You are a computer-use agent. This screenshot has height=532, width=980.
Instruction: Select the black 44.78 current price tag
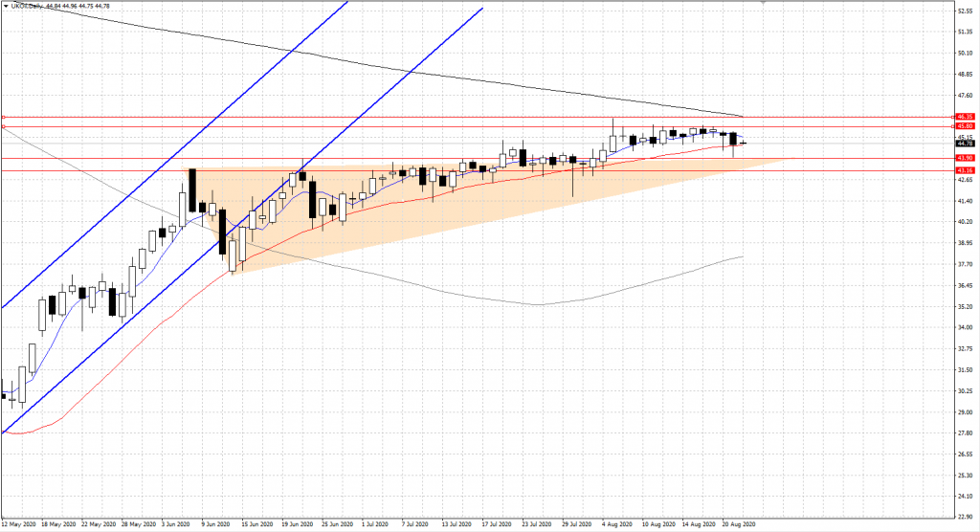964,144
